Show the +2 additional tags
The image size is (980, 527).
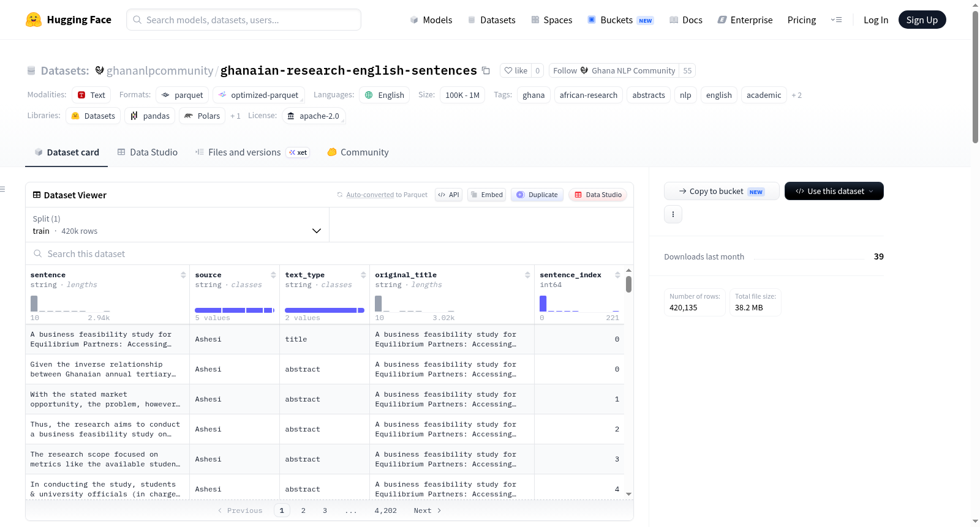796,95
